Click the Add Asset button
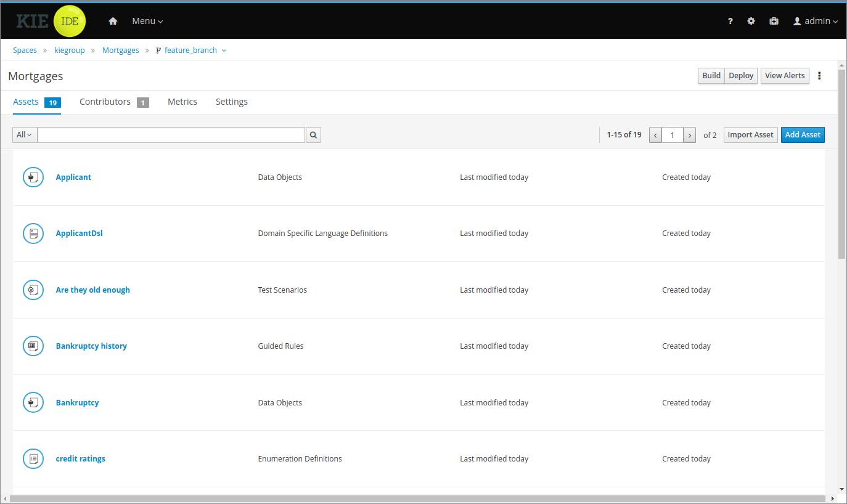 pyautogui.click(x=802, y=135)
